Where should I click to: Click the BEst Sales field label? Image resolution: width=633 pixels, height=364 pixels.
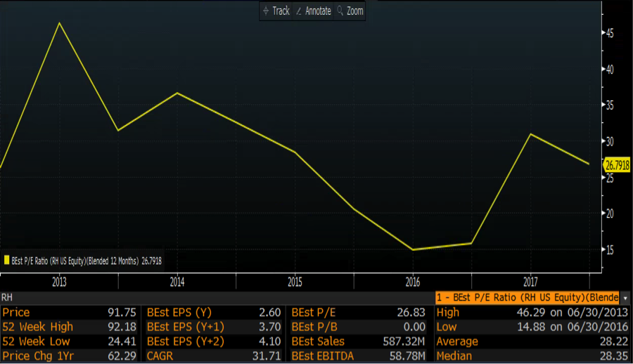[x=318, y=342]
